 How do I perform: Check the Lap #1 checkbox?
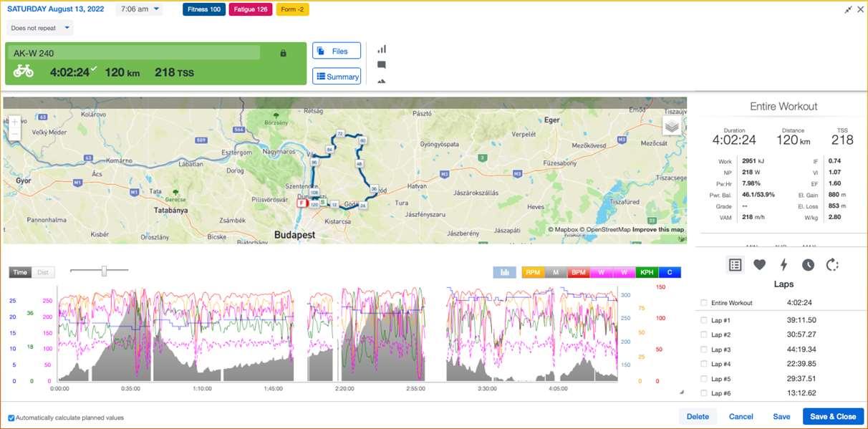[x=704, y=320]
